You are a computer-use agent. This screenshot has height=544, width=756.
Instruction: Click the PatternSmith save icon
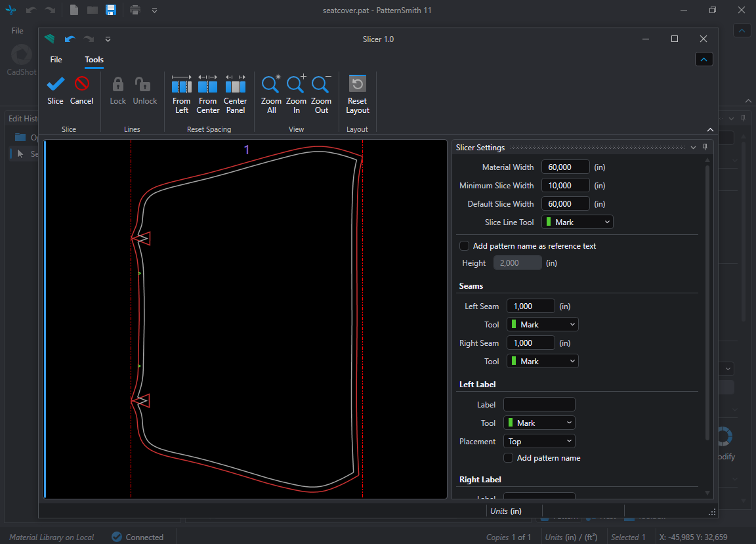(111, 10)
